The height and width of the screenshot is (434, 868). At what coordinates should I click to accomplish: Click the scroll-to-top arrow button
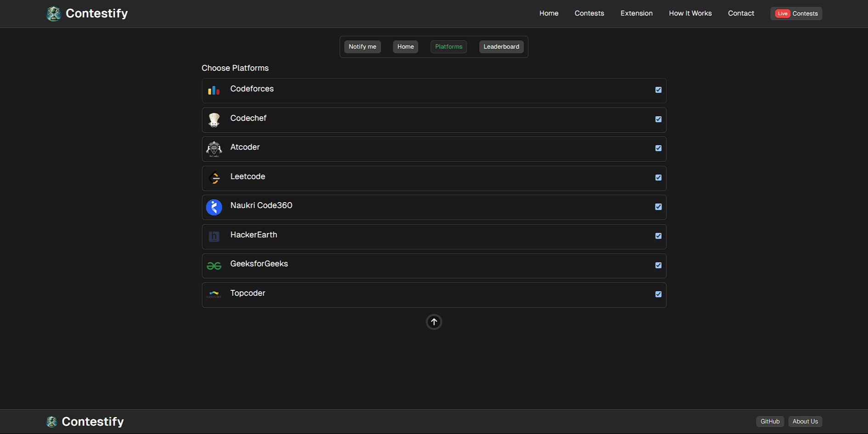[434, 321]
